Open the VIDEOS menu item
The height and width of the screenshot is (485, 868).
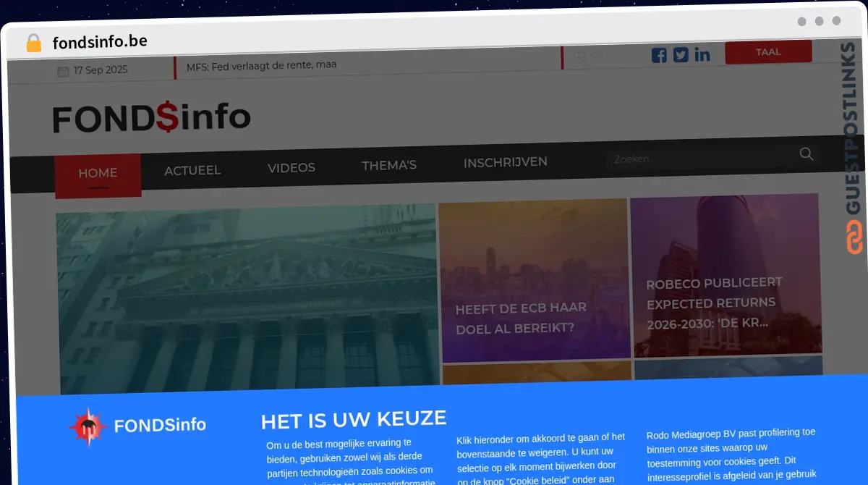pyautogui.click(x=292, y=168)
